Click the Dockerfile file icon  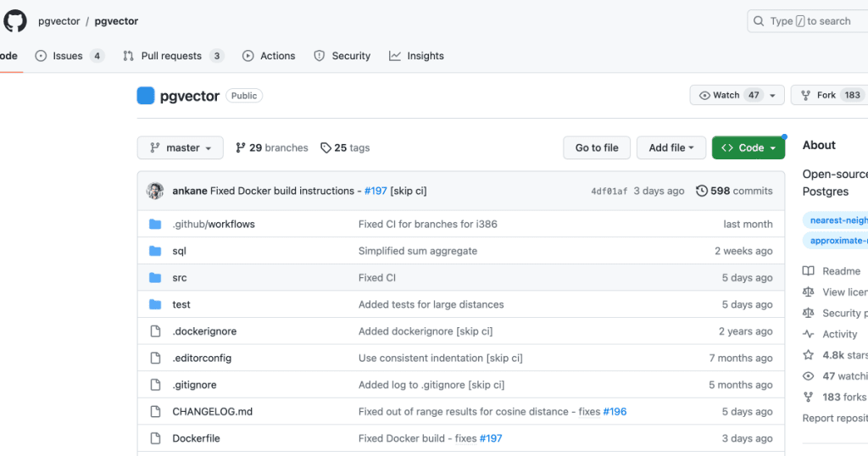tap(156, 438)
